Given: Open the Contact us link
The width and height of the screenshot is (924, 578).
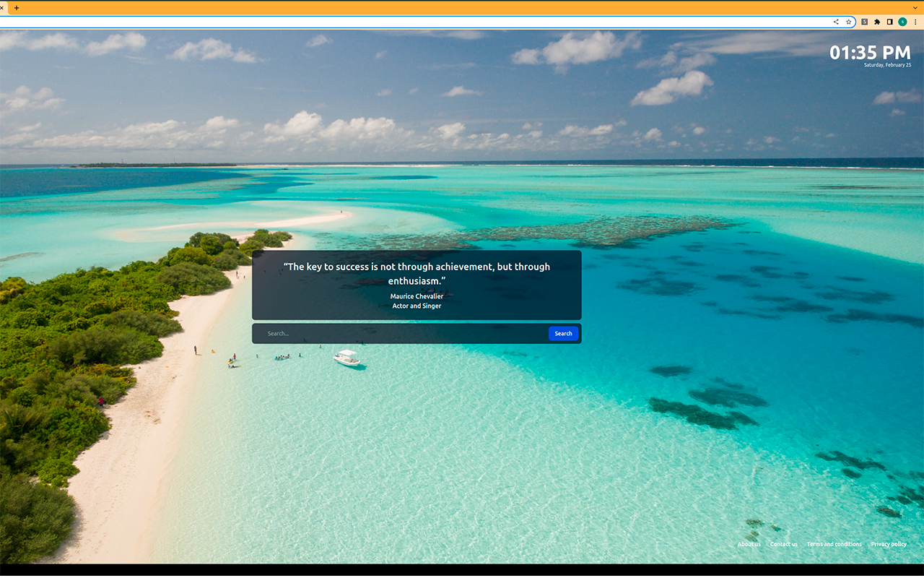Looking at the screenshot, I should tap(783, 544).
